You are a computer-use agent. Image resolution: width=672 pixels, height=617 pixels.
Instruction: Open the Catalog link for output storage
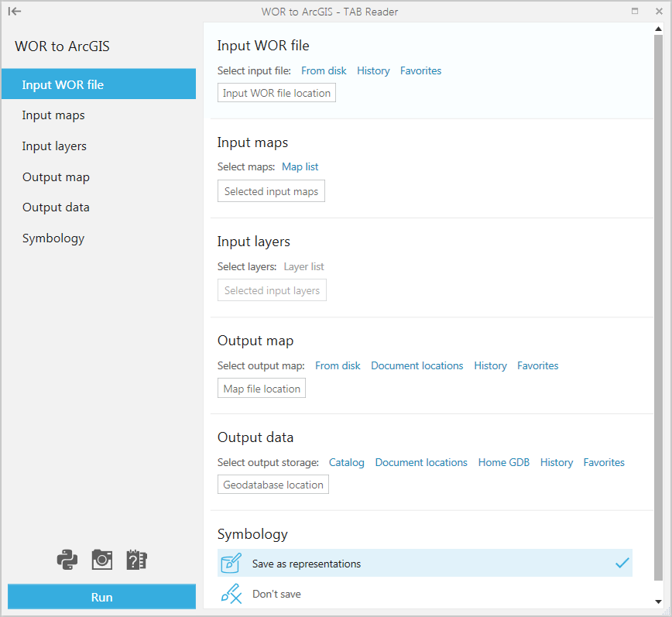[x=346, y=462]
